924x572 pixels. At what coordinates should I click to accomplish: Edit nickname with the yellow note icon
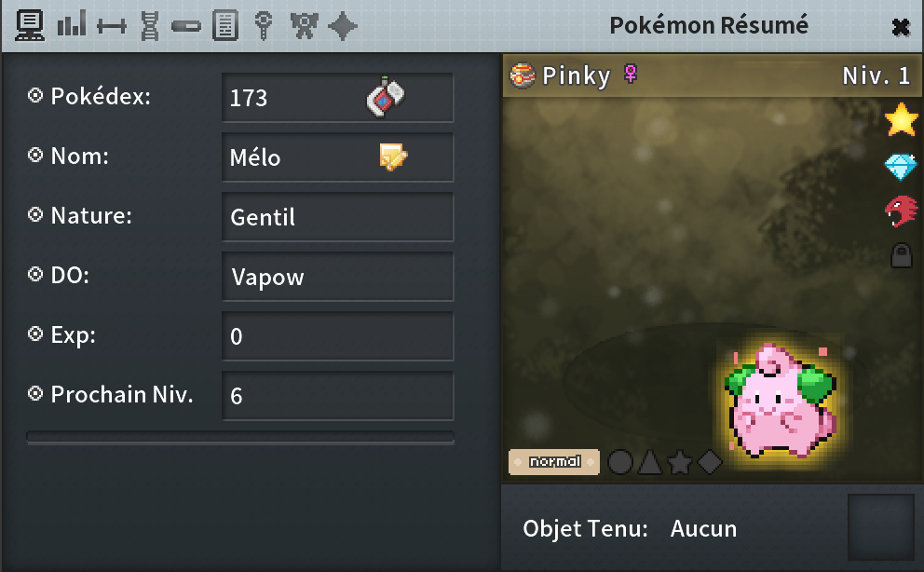point(393,157)
